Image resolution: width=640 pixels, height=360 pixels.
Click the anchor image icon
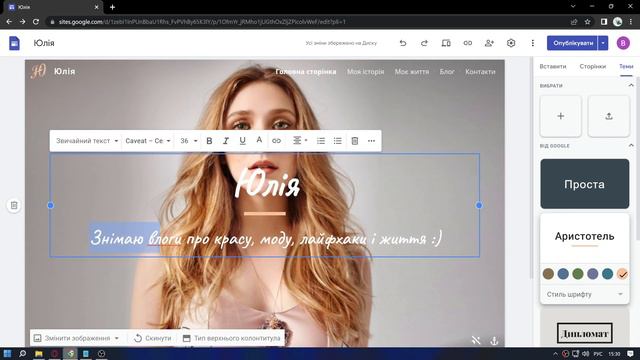point(494,340)
